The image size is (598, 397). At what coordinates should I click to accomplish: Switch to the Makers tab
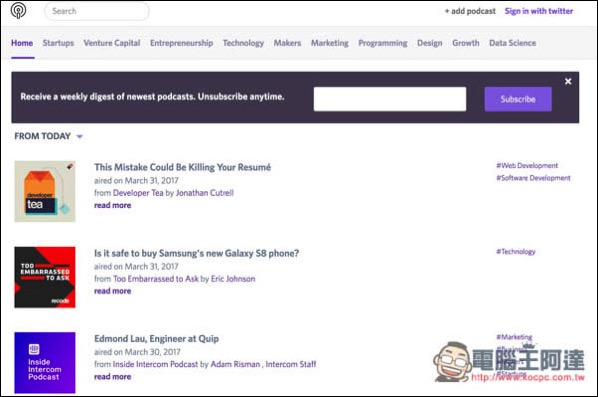point(287,43)
